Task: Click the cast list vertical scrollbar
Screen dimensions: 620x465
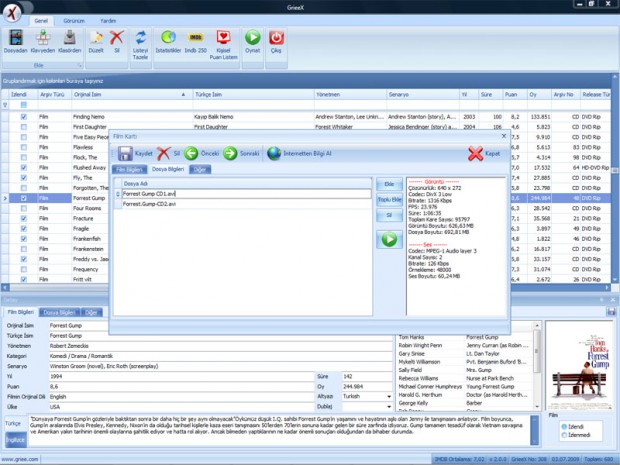Action: click(537, 366)
